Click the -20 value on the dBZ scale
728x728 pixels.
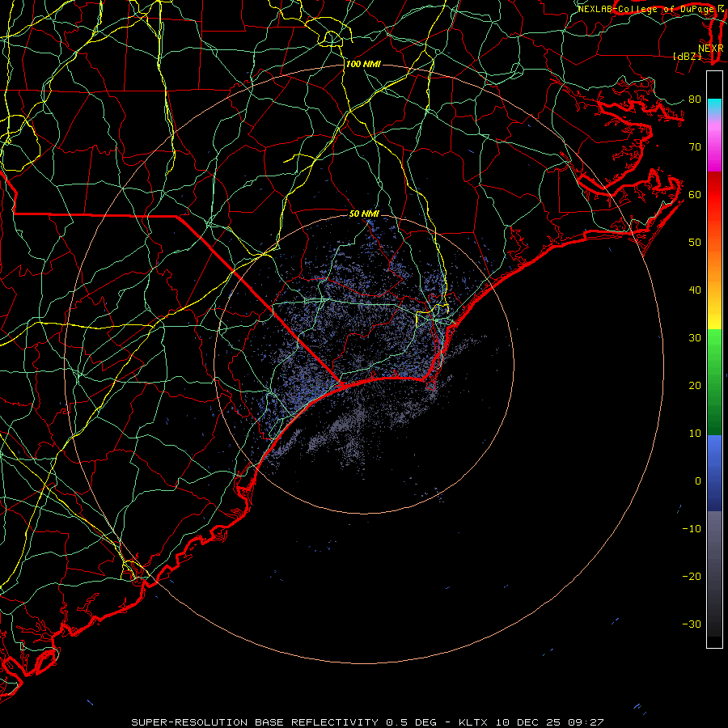[692, 577]
